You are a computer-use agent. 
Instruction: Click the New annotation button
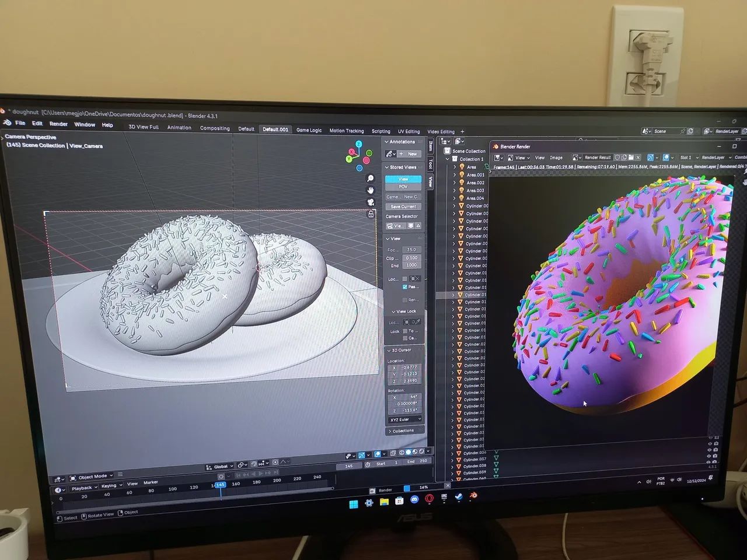pos(409,154)
